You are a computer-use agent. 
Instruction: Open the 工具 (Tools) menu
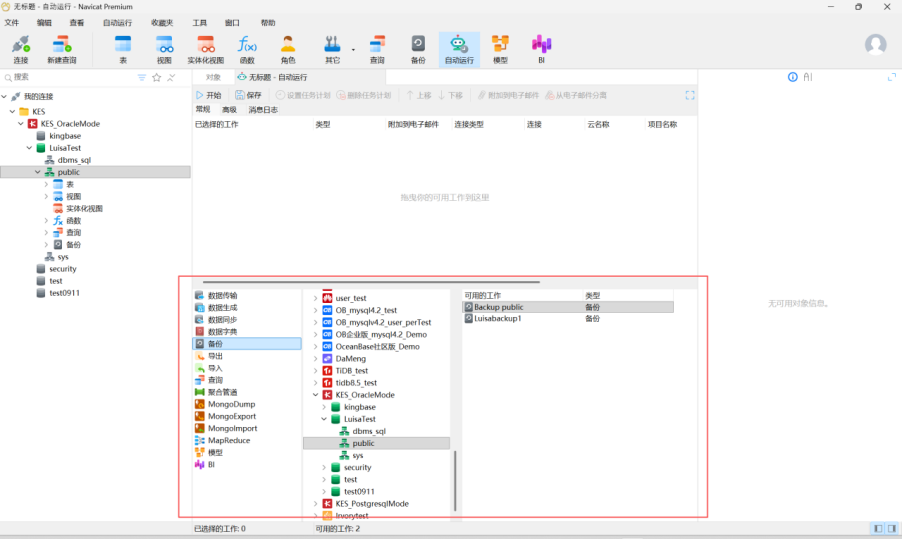click(x=200, y=22)
